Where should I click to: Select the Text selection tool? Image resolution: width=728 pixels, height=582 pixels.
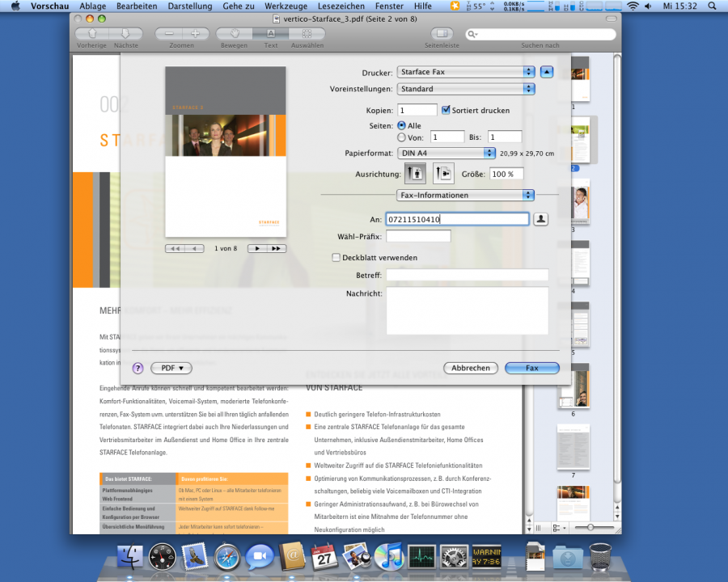(271, 33)
